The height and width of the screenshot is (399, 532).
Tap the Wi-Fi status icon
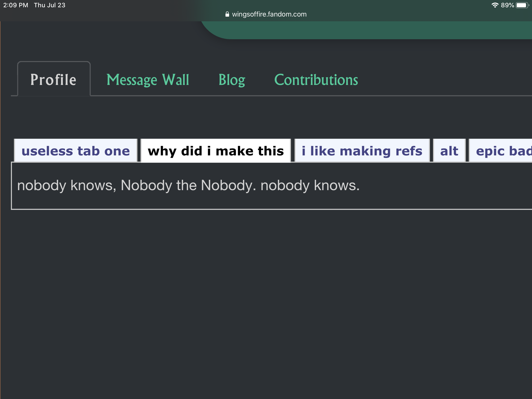[495, 5]
